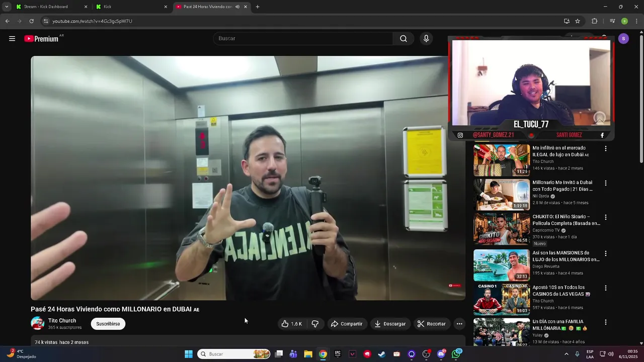Click the Compartir share button
644x362 pixels.
pos(346,324)
